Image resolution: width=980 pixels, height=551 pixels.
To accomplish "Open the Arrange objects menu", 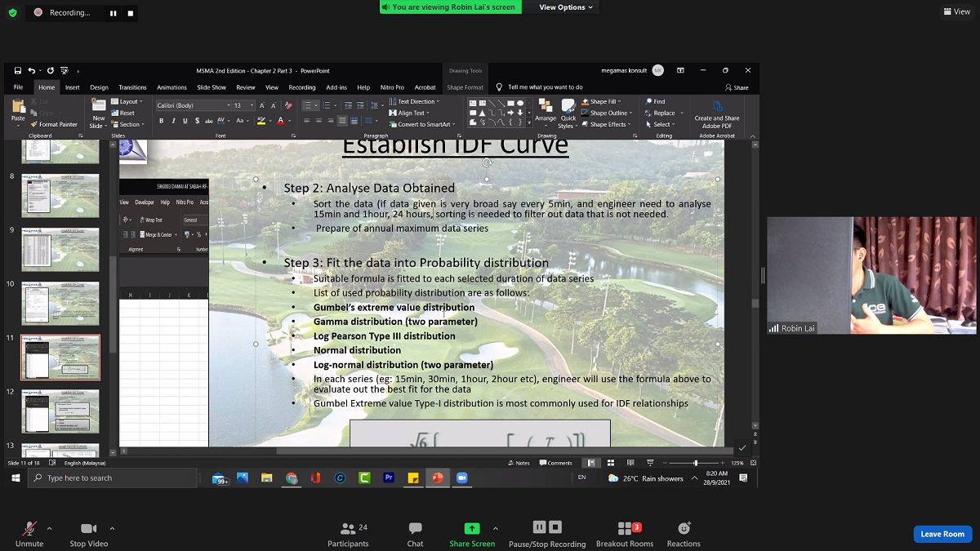I will 546,113.
